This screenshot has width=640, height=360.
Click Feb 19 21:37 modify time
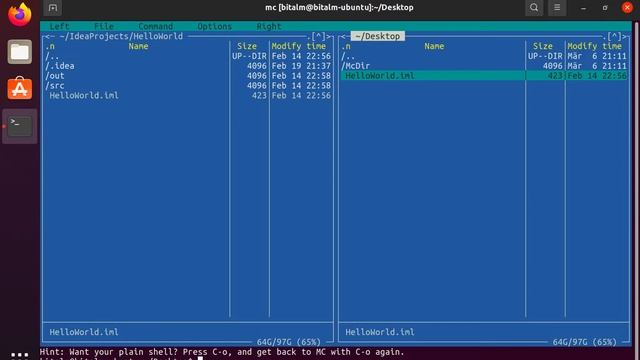(301, 66)
